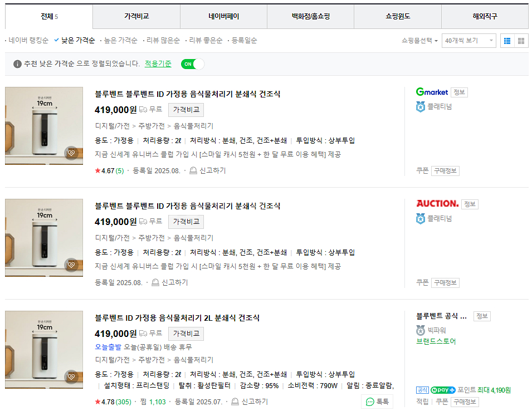Click the Auction seller logo
The image size is (532, 416).
(437, 204)
